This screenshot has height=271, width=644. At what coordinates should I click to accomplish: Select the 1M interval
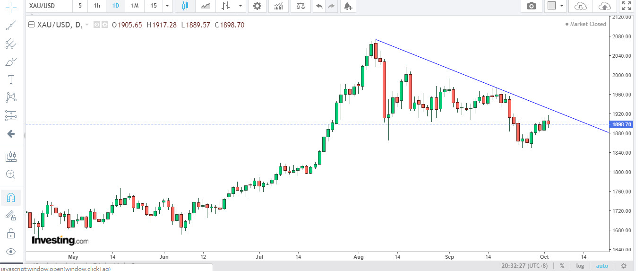pos(135,6)
